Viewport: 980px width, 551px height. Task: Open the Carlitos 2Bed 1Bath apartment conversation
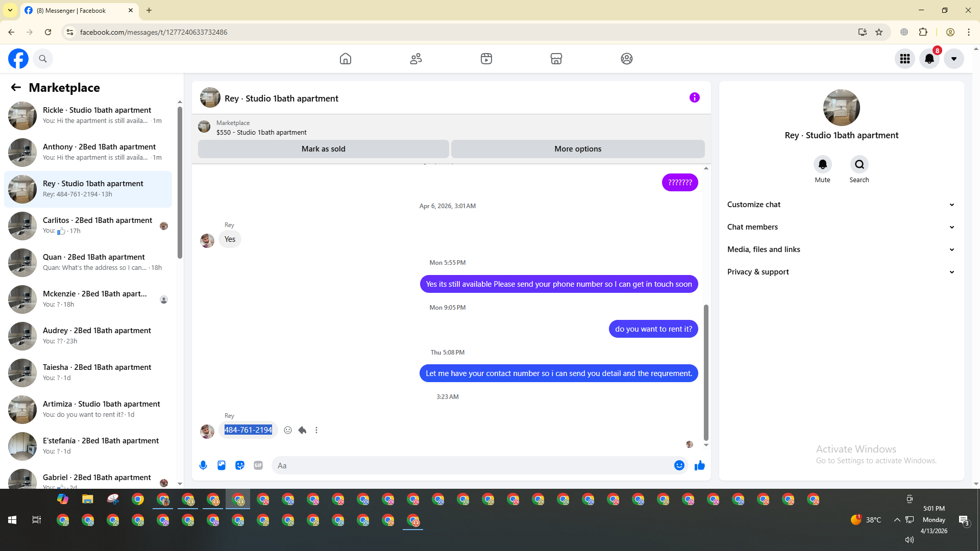[x=88, y=226]
